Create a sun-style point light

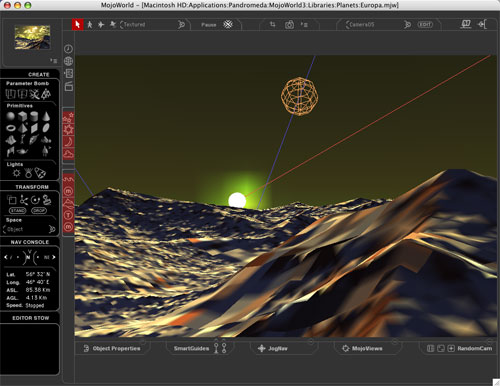pyautogui.click(x=16, y=173)
